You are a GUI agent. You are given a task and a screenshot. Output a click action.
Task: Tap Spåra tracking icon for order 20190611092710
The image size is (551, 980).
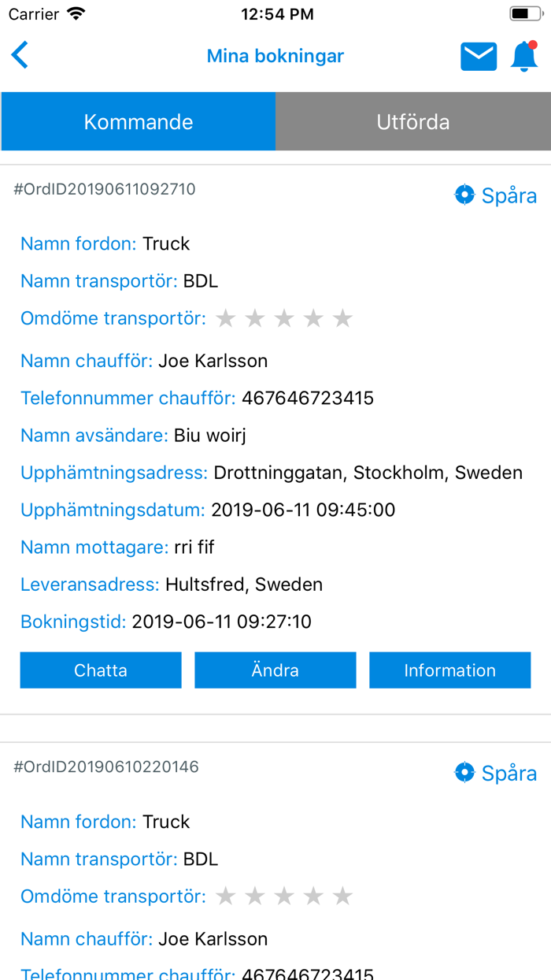(x=465, y=195)
